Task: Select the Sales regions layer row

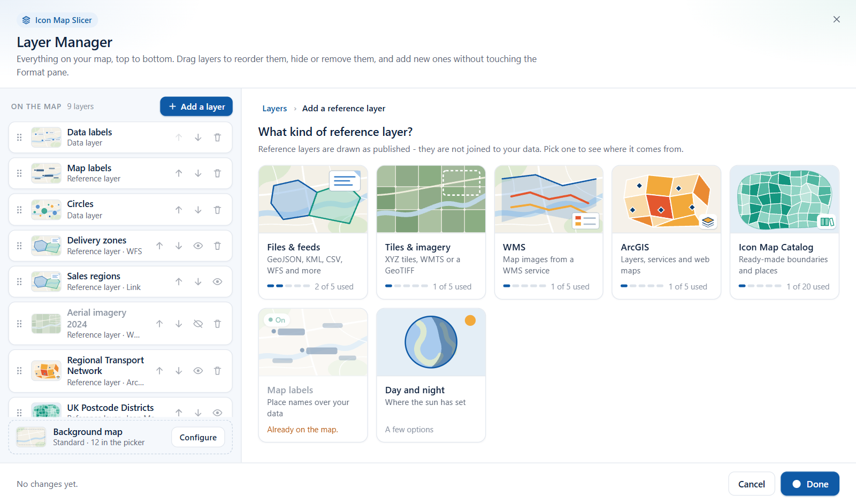Action: click(x=120, y=281)
